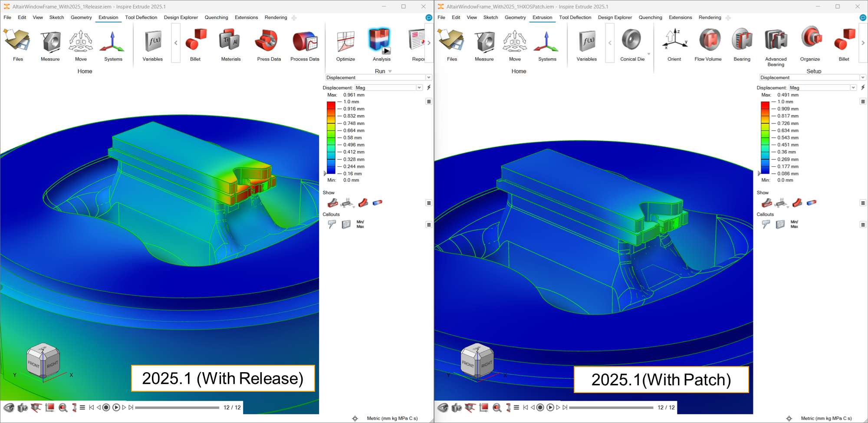The image size is (868, 423).
Task: Click camera snapshot icon in left window
Action: coord(23,407)
